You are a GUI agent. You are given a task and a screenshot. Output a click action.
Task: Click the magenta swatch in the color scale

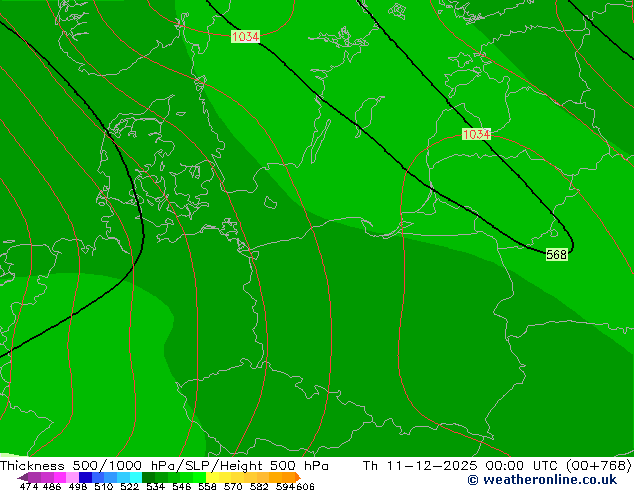[59, 477]
